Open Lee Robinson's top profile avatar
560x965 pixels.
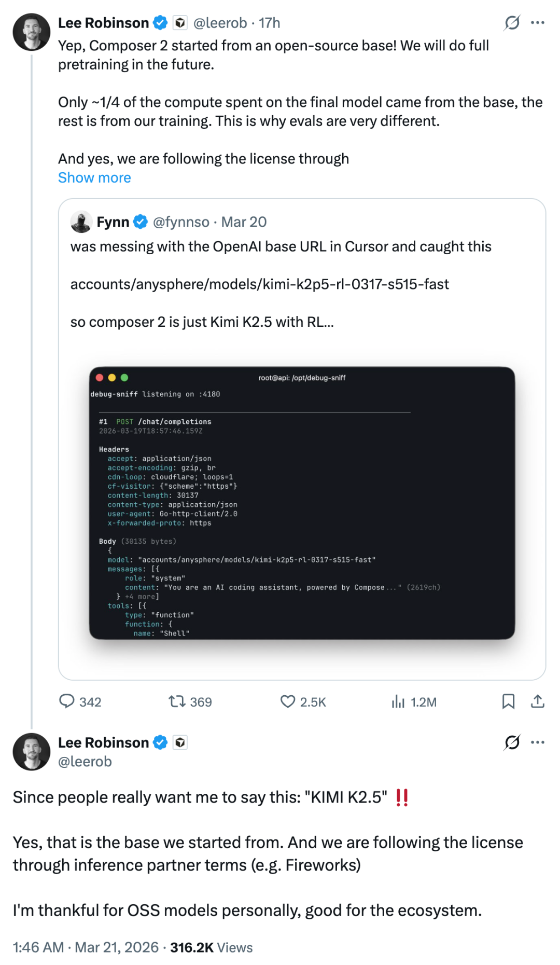[32, 32]
